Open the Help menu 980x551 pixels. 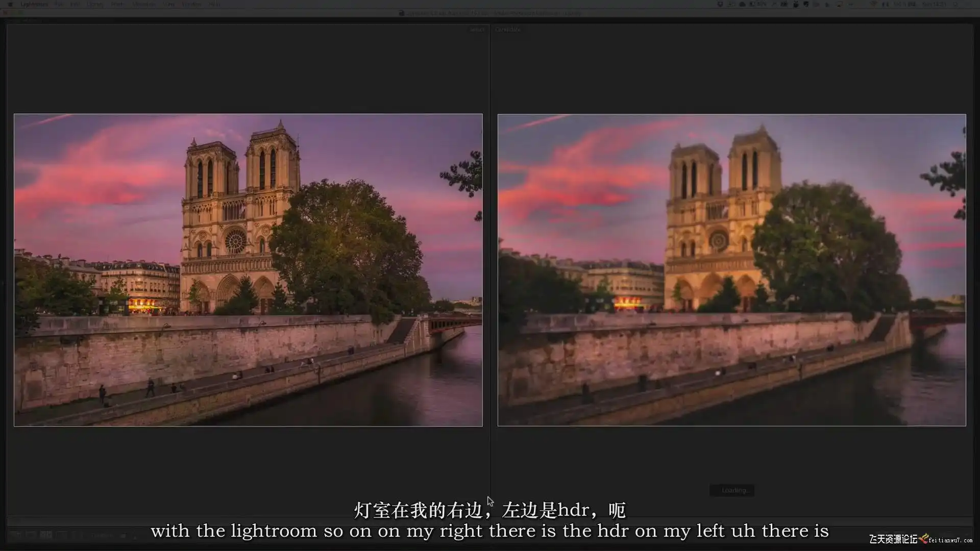pyautogui.click(x=214, y=4)
